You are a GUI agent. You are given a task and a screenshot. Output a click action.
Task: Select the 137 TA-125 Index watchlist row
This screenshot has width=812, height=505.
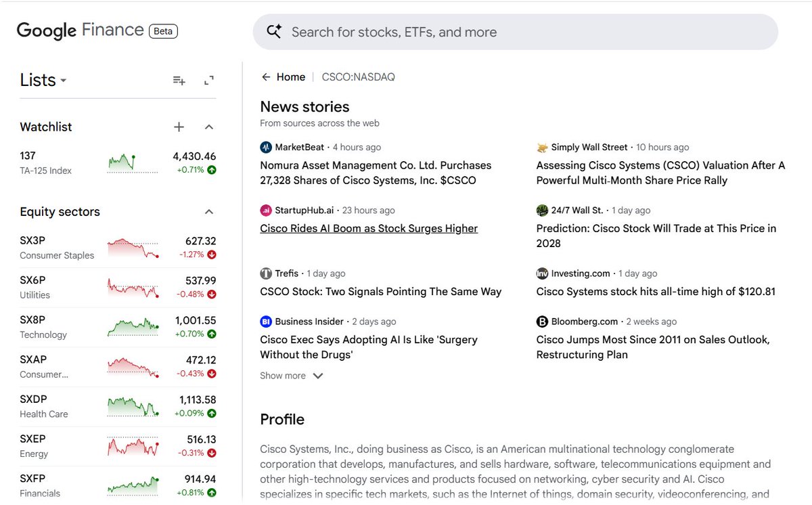(x=118, y=163)
